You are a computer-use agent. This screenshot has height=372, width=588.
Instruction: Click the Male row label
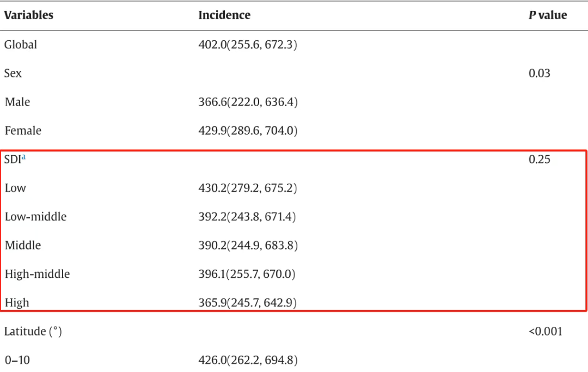pos(17,102)
